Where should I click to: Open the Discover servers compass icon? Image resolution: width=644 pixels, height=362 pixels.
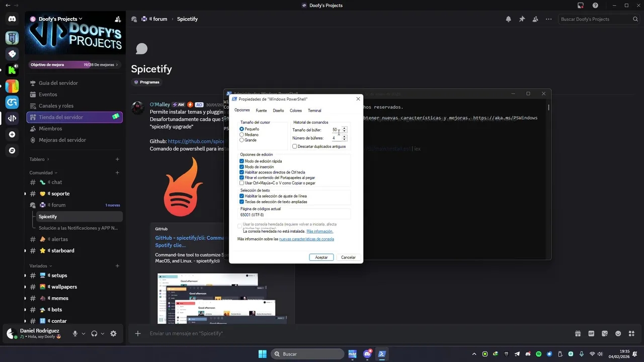[12, 150]
